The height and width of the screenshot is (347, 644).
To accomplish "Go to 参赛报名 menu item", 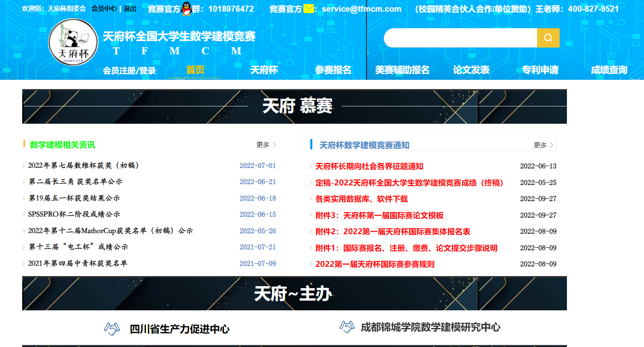I will click(333, 70).
